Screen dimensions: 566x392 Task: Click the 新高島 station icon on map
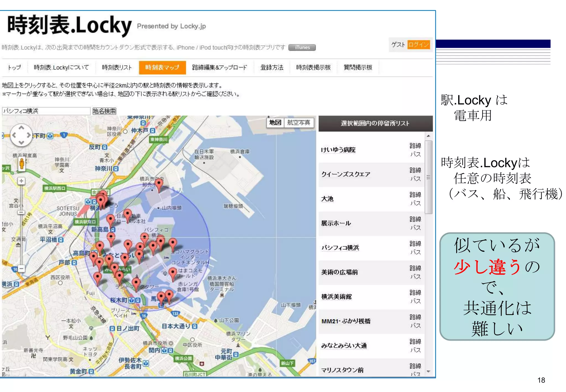coord(113,229)
